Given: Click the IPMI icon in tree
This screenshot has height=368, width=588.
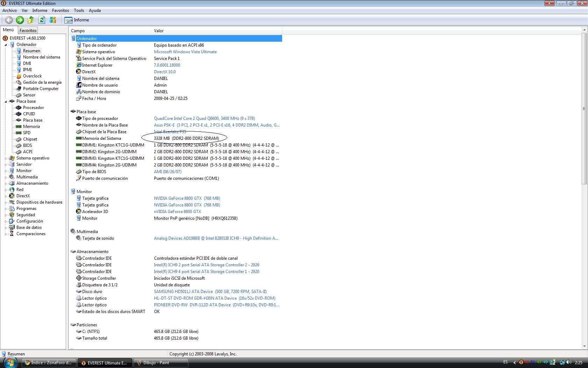Looking at the screenshot, I should pyautogui.click(x=19, y=70).
